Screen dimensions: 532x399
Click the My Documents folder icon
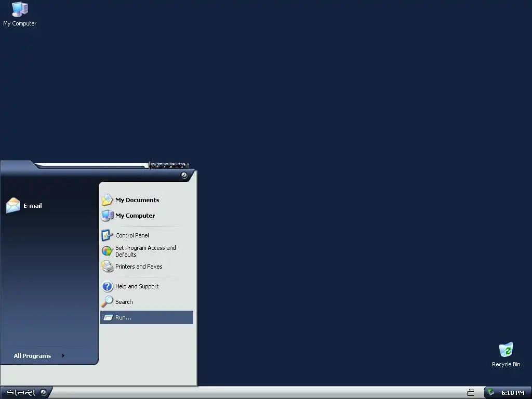(107, 200)
